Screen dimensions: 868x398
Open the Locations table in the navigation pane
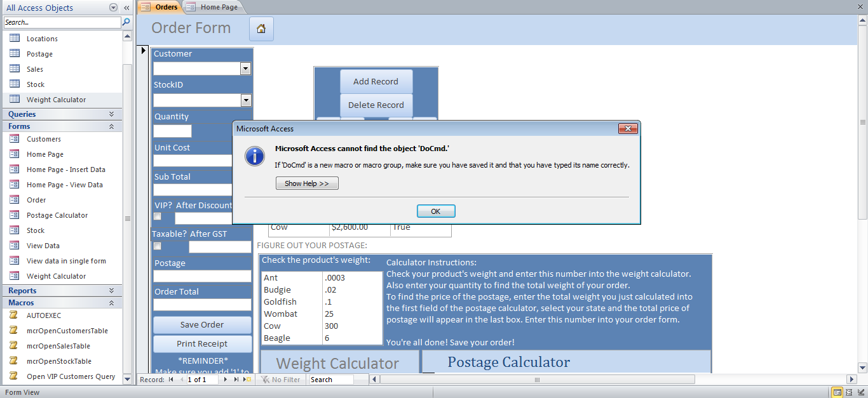click(x=61, y=39)
